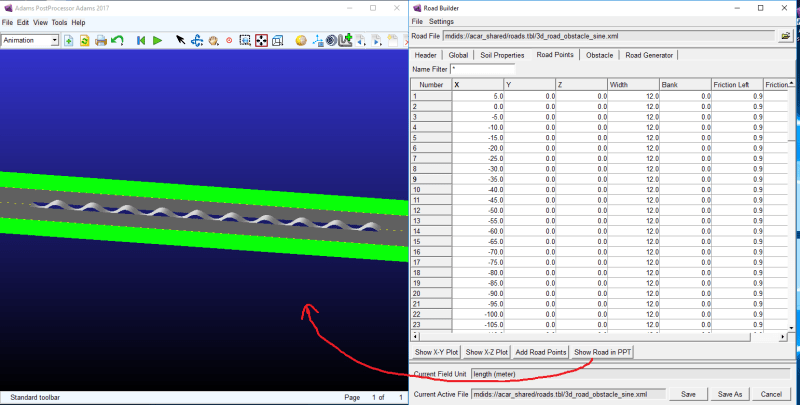Click the X column header
800x405 pixels.
coord(478,85)
